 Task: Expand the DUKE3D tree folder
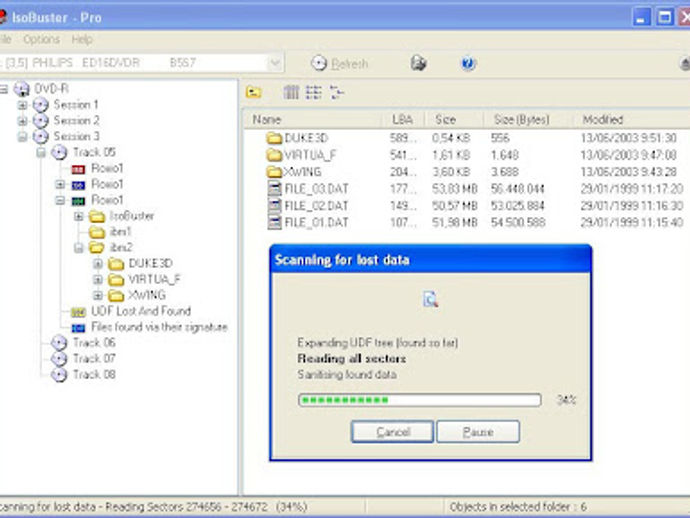[97, 264]
